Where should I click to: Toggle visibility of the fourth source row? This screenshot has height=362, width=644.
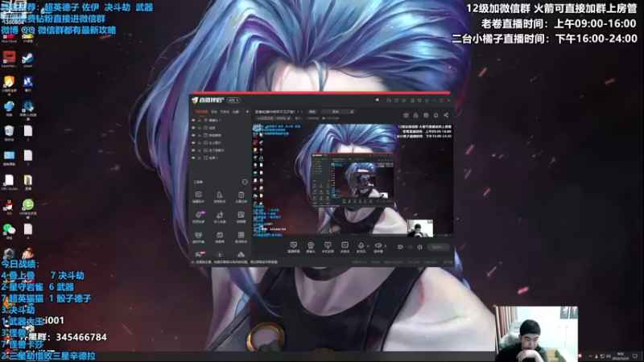[x=193, y=143]
